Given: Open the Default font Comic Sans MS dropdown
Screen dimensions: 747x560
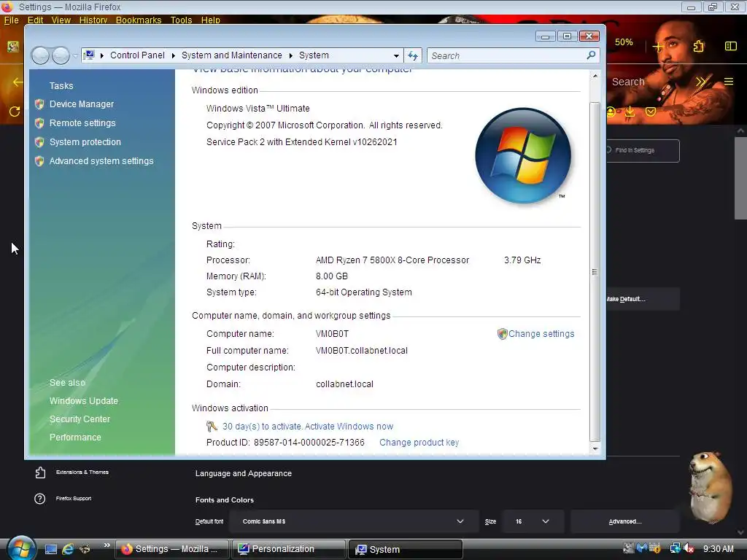Looking at the screenshot, I should 354,521.
